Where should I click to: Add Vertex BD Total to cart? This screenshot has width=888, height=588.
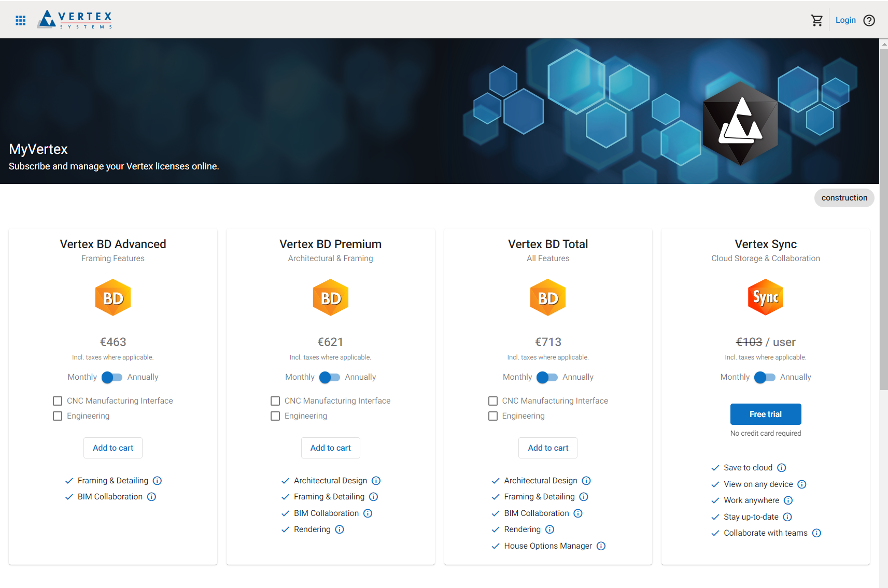[548, 448]
